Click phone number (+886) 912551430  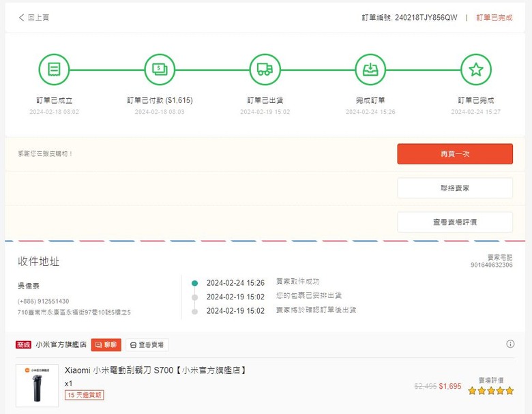[x=43, y=301]
